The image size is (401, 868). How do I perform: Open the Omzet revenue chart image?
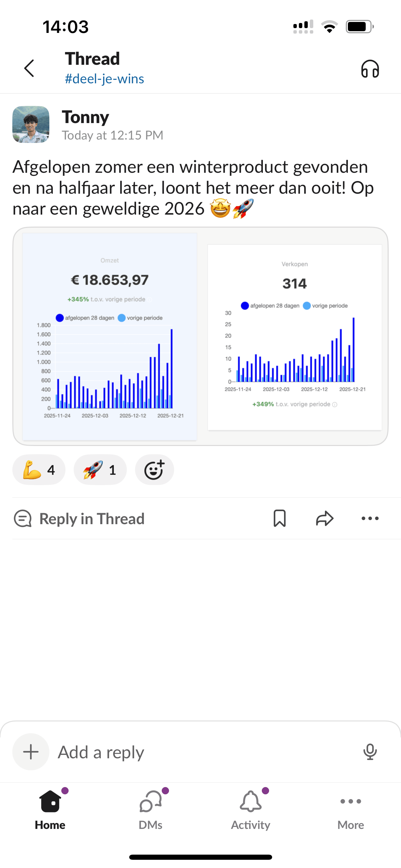tap(110, 336)
